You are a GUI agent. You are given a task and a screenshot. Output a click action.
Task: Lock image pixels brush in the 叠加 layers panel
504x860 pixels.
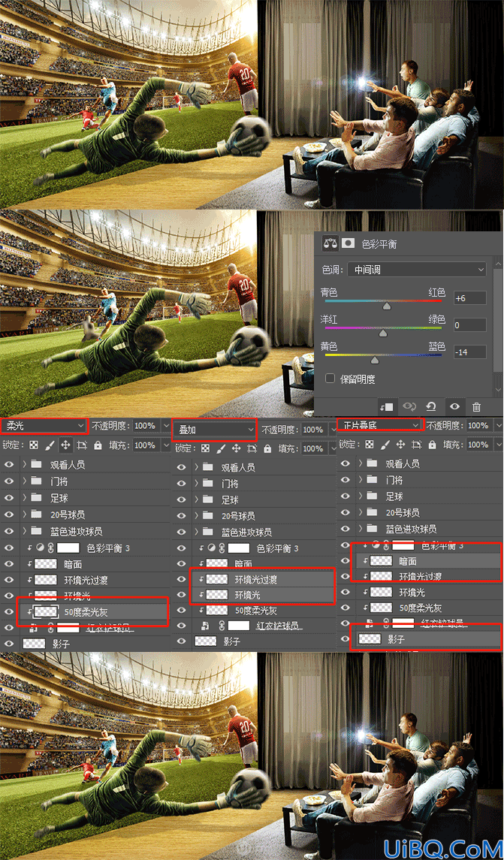(221, 448)
